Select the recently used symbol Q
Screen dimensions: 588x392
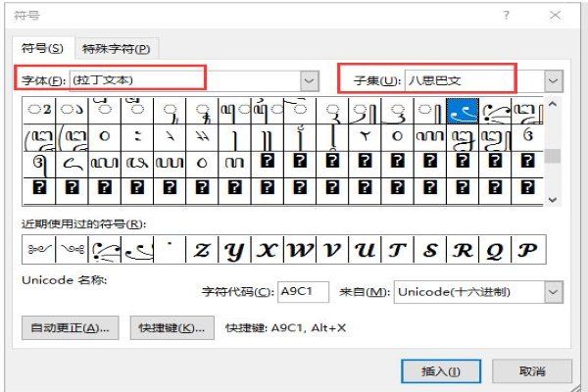pyautogui.click(x=495, y=250)
